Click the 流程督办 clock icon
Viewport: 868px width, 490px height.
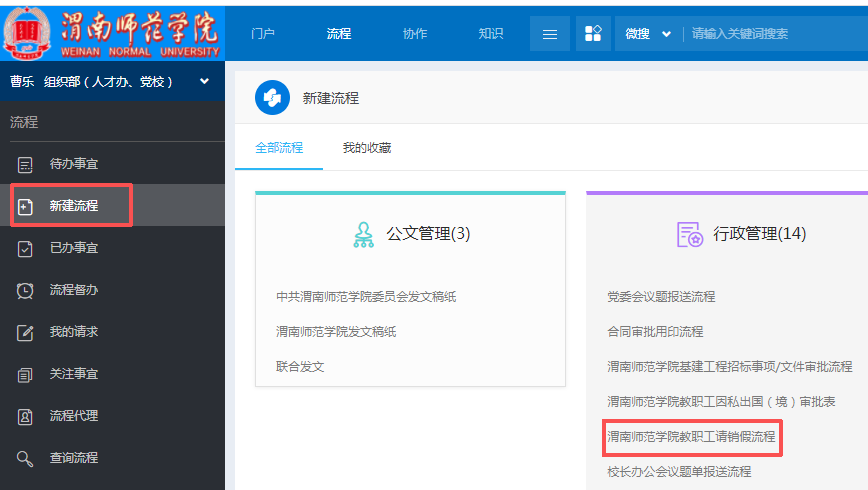pos(25,290)
